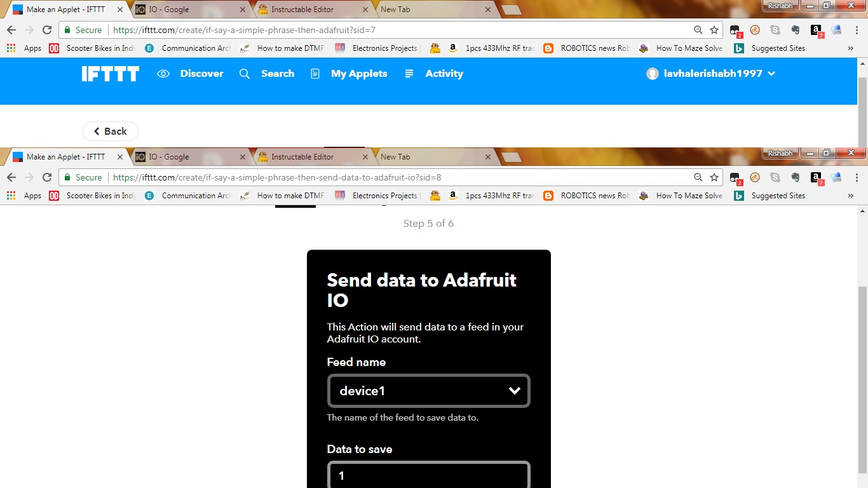Bookmark page with star icon in upper window
868x488 pixels.
[x=714, y=30]
